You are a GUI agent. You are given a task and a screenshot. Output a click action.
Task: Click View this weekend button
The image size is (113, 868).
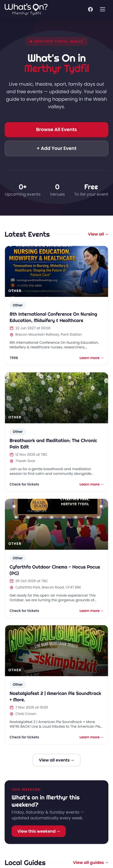coord(38,831)
